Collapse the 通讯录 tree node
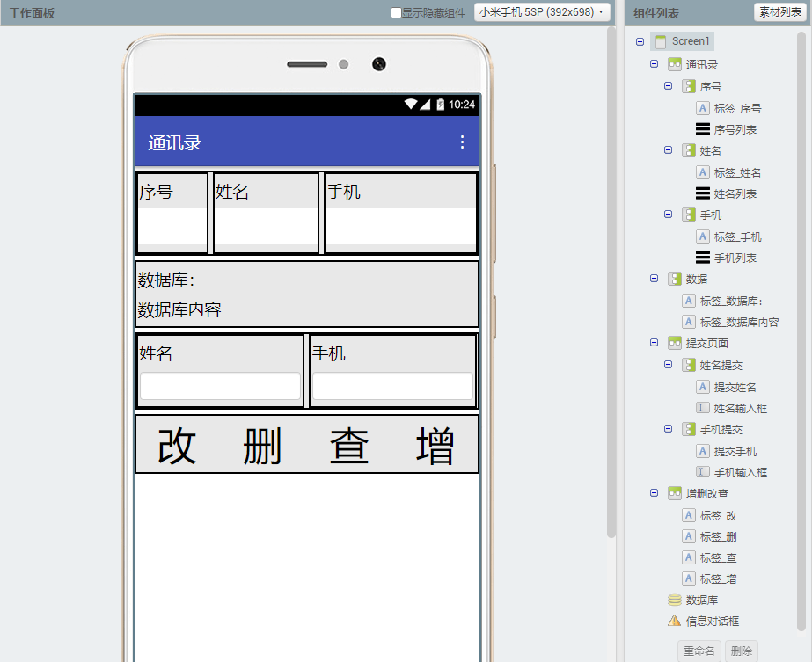This screenshot has width=812, height=662. tap(652, 63)
